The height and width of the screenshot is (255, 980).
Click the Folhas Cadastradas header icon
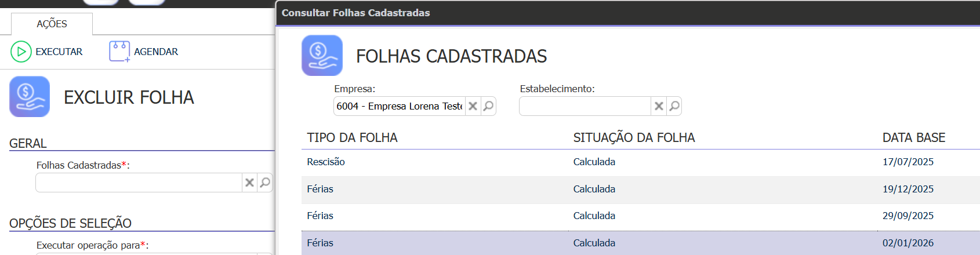tap(322, 56)
